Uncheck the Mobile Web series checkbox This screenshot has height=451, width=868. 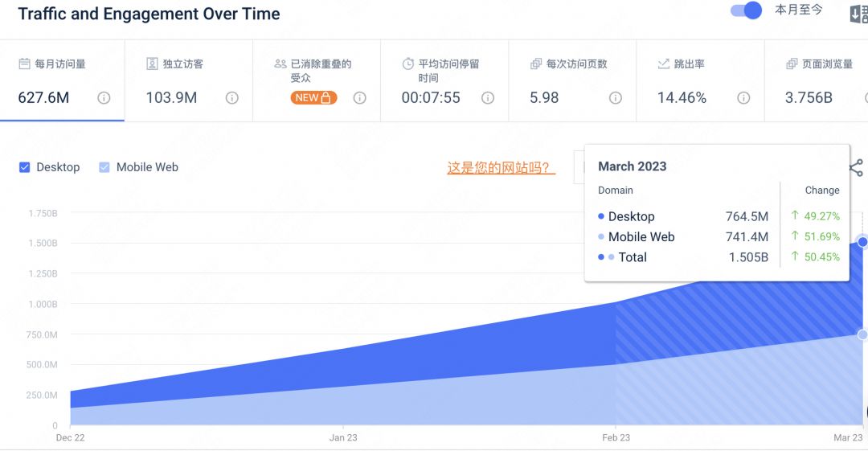click(104, 167)
